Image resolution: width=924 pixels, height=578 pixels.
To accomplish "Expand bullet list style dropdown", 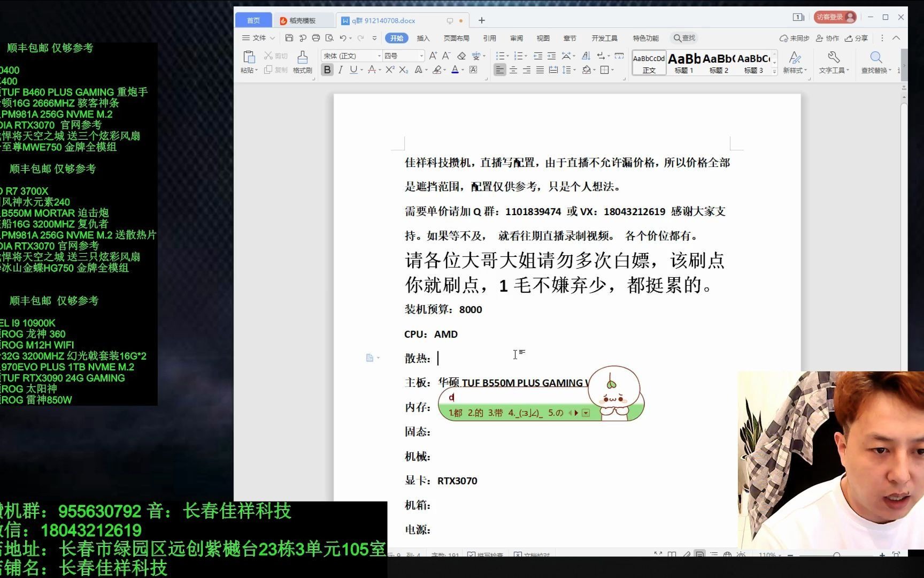I will coord(507,56).
